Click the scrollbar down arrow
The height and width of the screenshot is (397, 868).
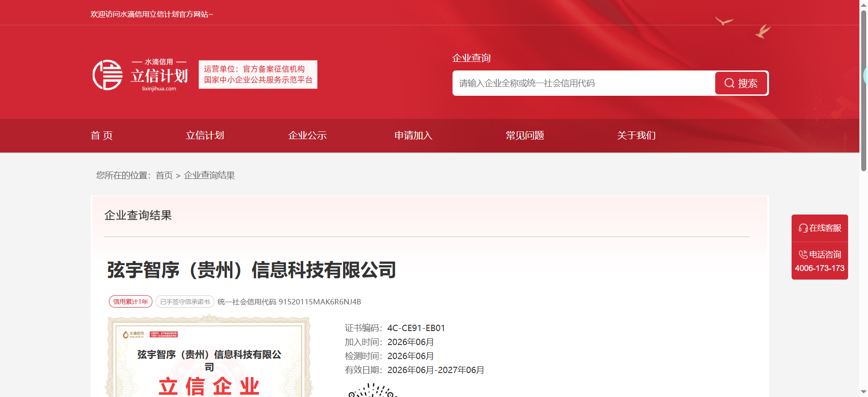coord(863,392)
